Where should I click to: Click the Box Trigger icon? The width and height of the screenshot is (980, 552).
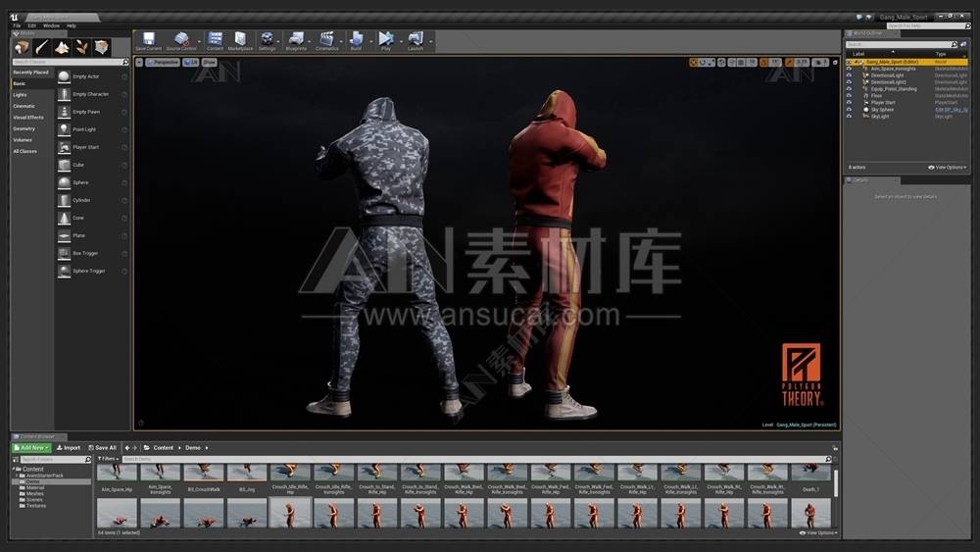tap(64, 253)
